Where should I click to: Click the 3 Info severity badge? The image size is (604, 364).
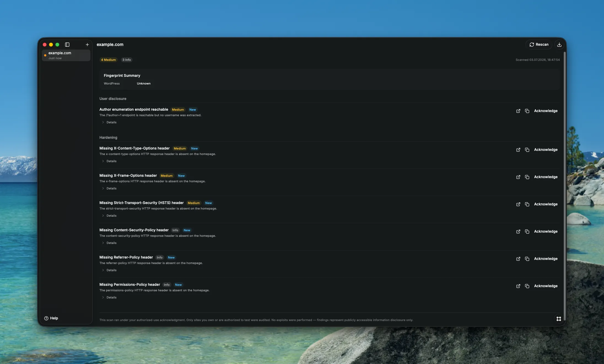(127, 60)
